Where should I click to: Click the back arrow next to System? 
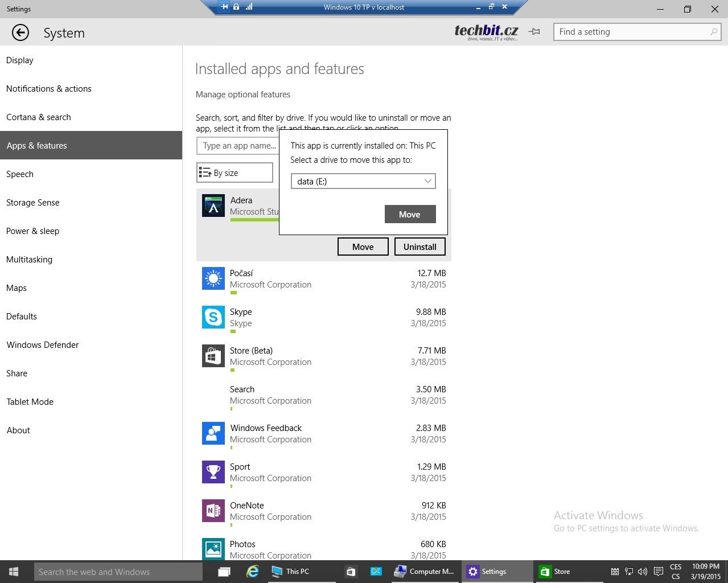20,32
